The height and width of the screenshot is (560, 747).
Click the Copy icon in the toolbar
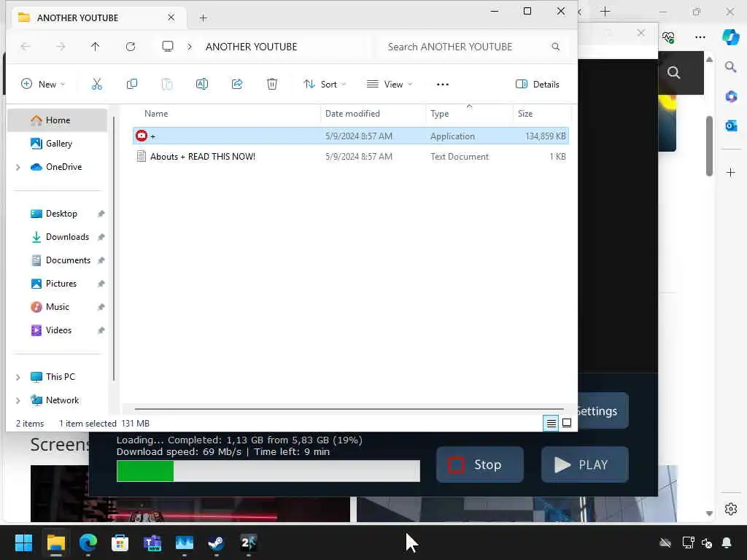(132, 85)
